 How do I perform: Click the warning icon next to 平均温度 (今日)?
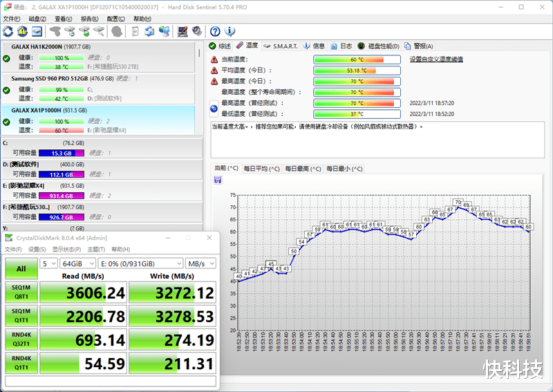point(214,71)
